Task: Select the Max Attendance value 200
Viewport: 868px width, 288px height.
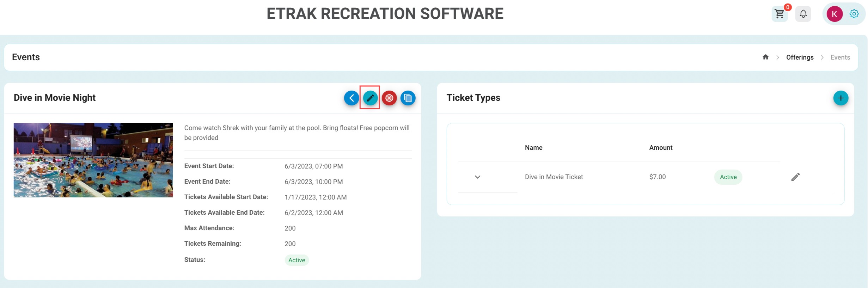Action: coord(290,228)
